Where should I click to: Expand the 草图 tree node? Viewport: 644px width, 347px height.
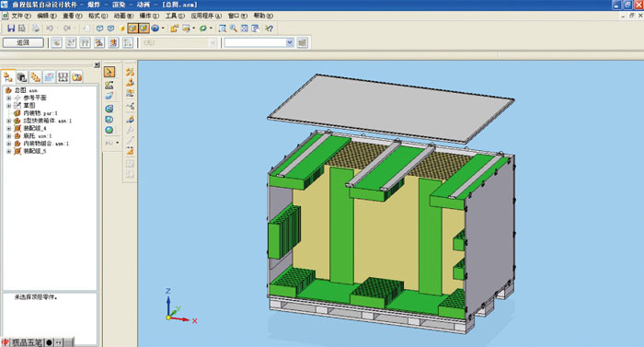click(x=8, y=106)
